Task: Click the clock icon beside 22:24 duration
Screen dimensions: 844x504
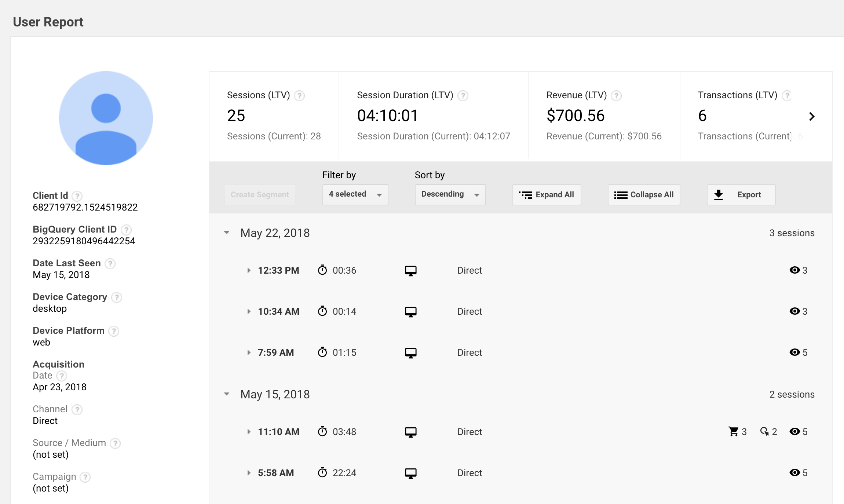Action: [x=322, y=472]
